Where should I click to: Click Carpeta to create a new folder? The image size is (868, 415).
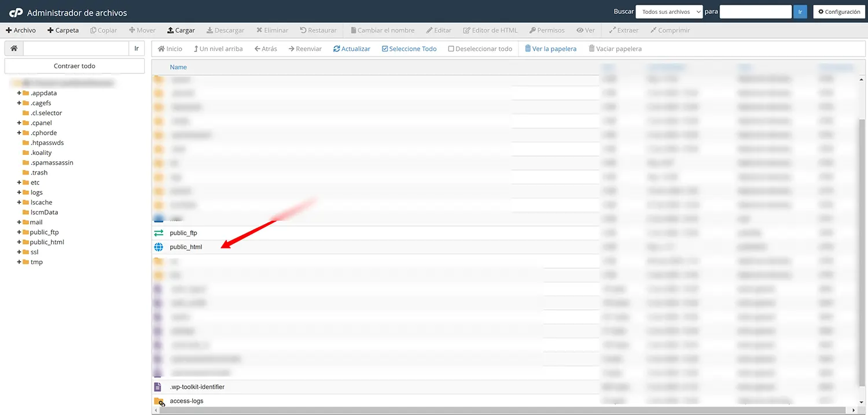[x=63, y=30]
